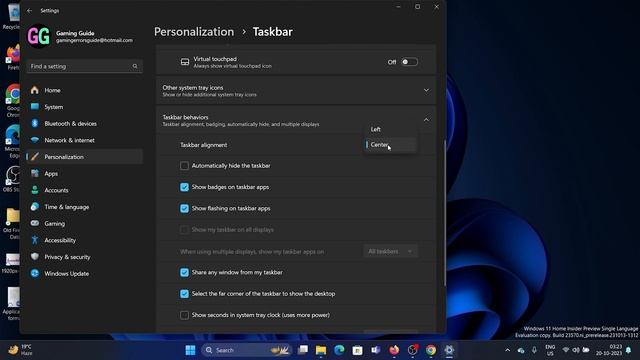This screenshot has width=640, height=360.
Task: Click the clock and date in system tray
Action: 608,350
